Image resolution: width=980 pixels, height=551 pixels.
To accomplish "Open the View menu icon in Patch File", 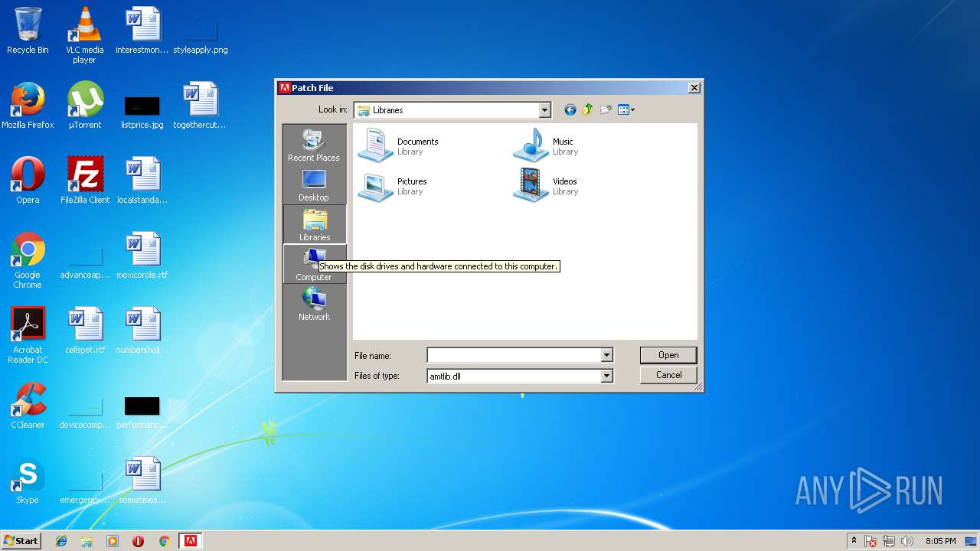I will click(626, 110).
